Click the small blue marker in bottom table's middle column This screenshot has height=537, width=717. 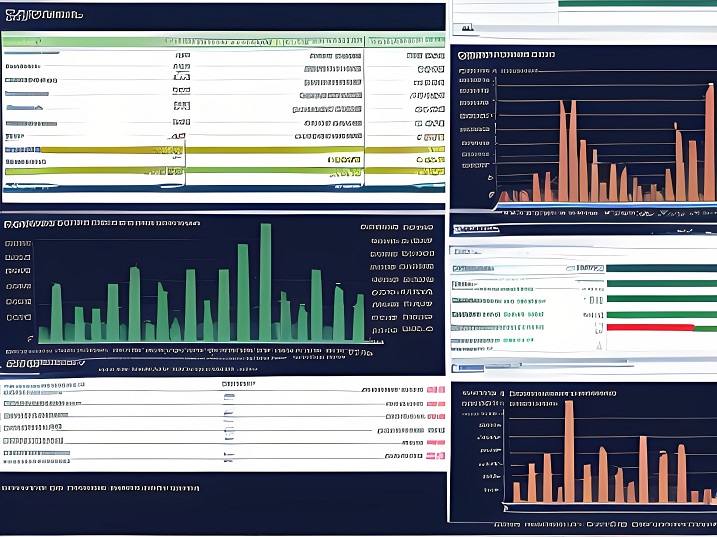[229, 397]
